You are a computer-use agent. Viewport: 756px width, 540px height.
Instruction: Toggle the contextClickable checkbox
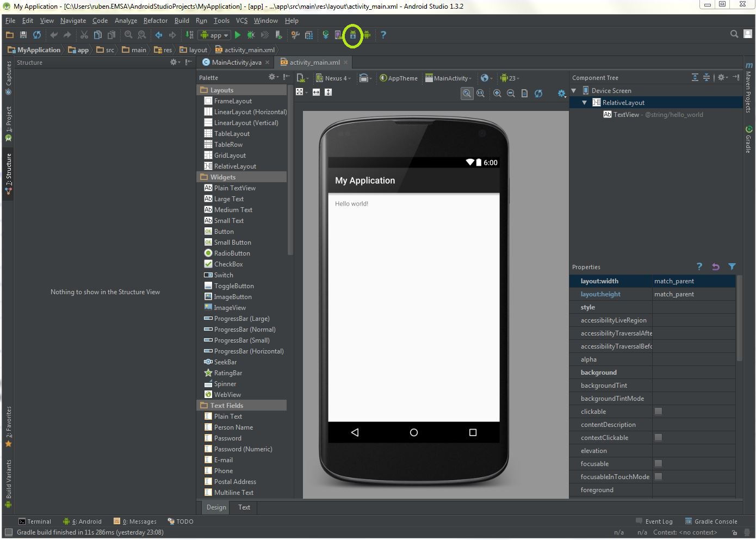pyautogui.click(x=658, y=437)
